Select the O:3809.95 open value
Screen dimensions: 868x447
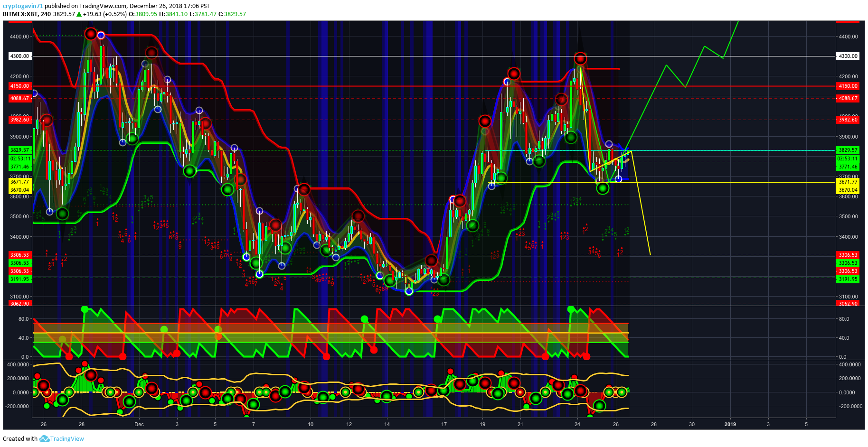pyautogui.click(x=143, y=14)
